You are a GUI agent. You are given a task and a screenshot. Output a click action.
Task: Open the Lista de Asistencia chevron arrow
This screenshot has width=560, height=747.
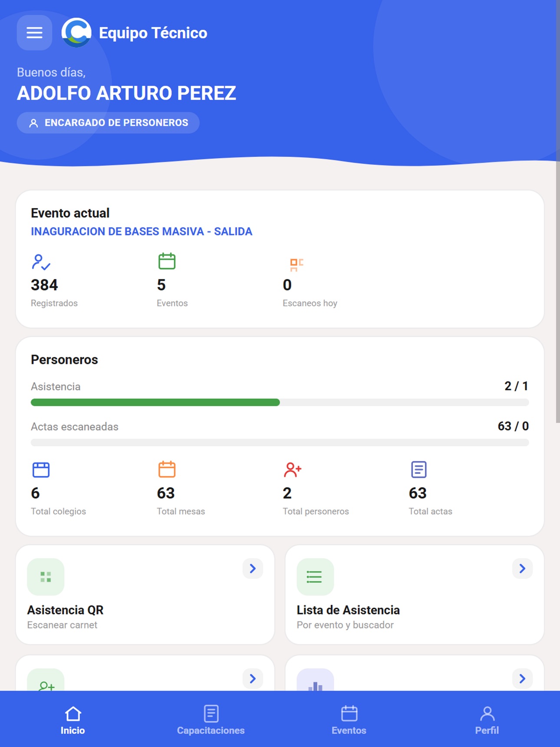(x=522, y=569)
